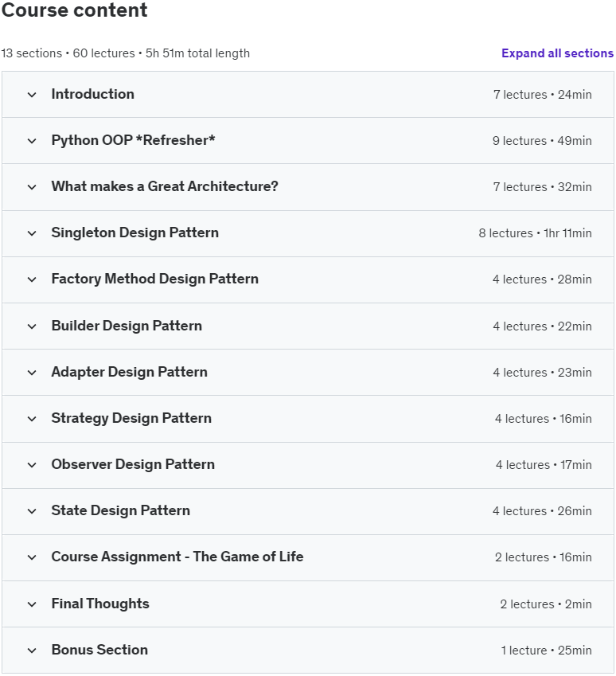
Task: Select Course Assignment - The Game of Life
Action: (177, 557)
